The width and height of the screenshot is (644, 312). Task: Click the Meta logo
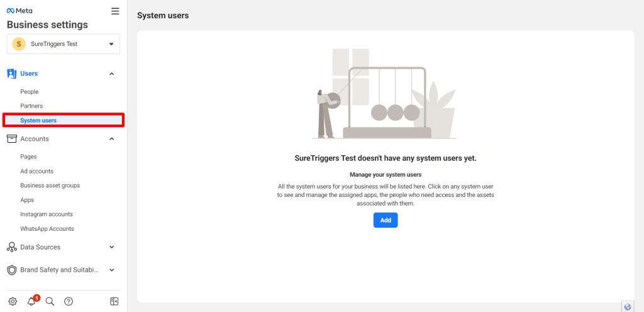pos(19,11)
